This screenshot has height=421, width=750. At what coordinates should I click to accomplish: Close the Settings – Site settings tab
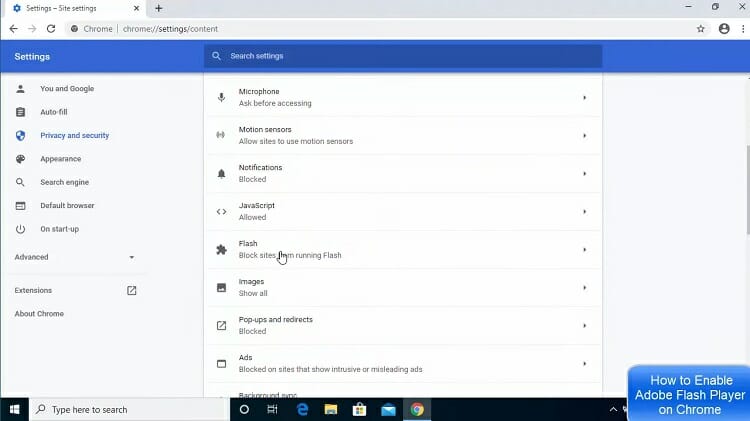coord(136,8)
